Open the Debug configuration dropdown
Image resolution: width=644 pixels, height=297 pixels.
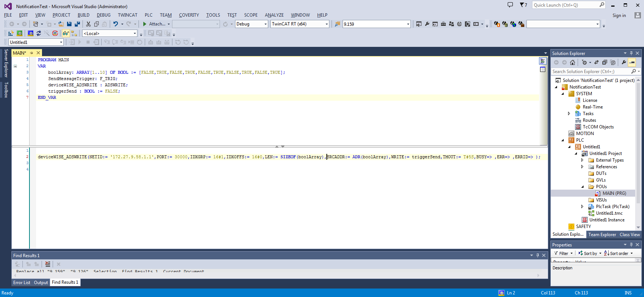coord(266,24)
